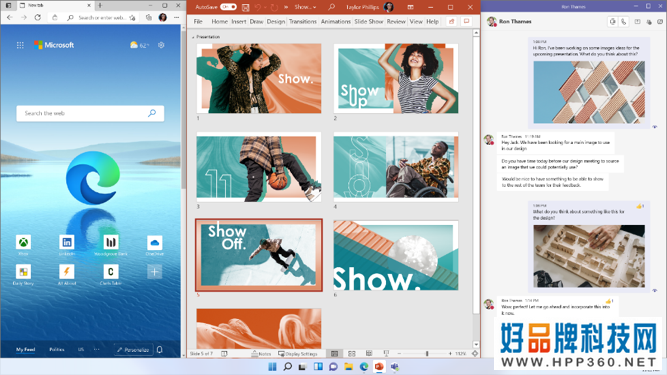Open the Slide Show ribbon tab
Screen dimensions: 667x375
(369, 21)
